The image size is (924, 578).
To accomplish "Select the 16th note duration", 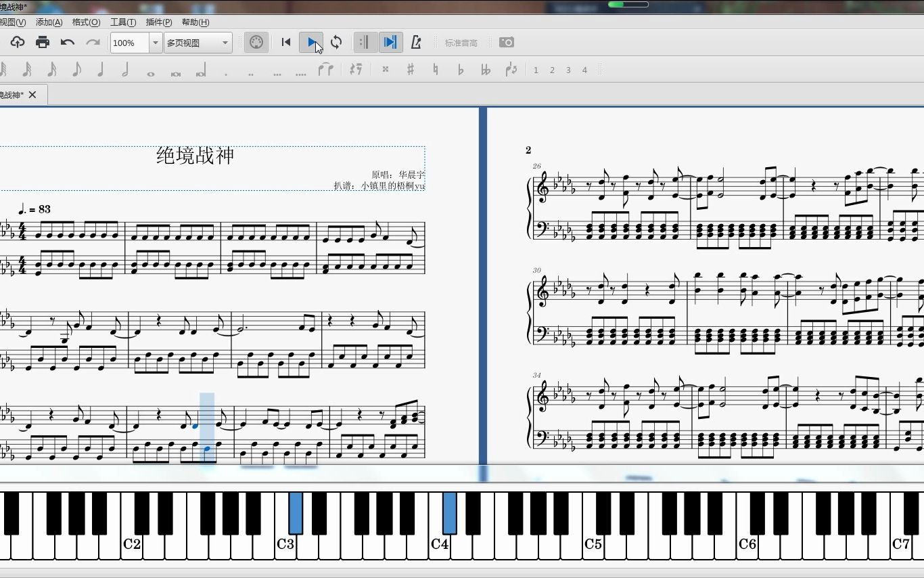I will click(x=52, y=70).
